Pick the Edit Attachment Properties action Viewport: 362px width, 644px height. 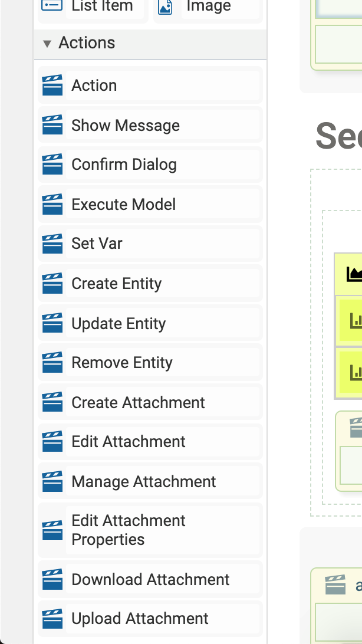tap(129, 530)
